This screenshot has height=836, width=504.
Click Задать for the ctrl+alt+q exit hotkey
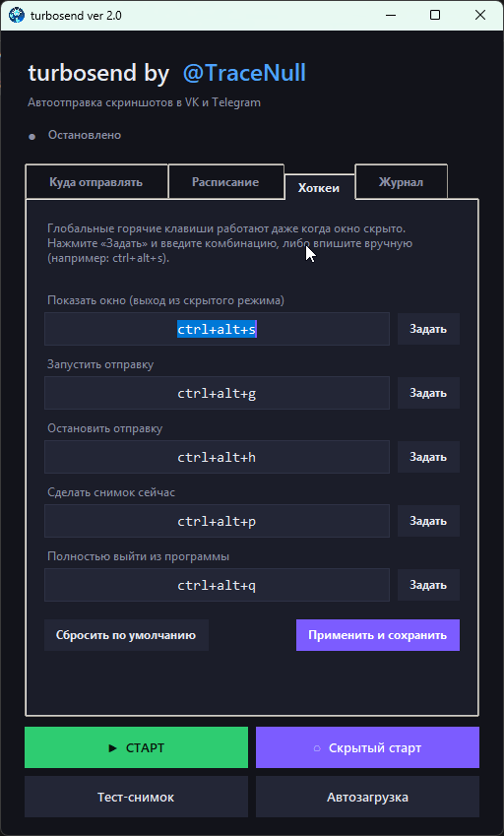[428, 585]
